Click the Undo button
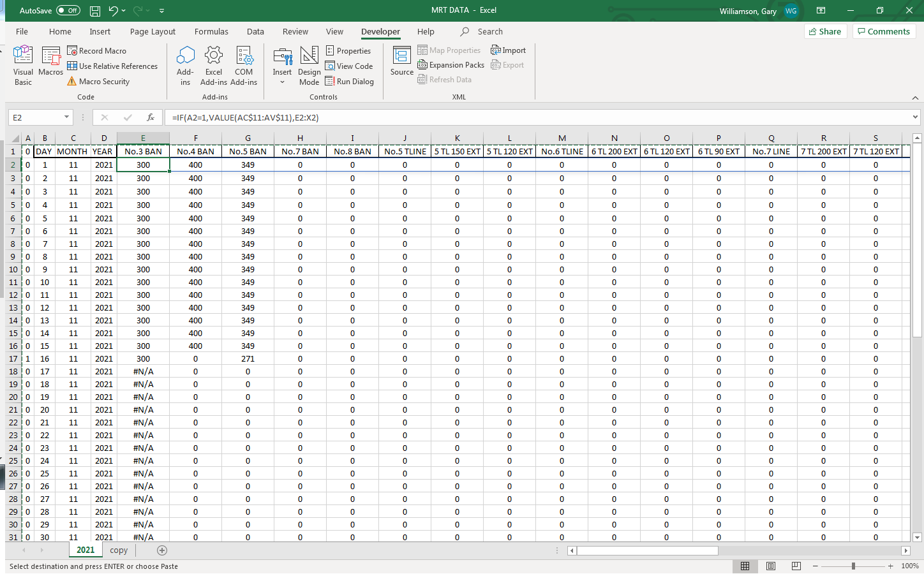The height and width of the screenshot is (574, 924). coord(113,11)
